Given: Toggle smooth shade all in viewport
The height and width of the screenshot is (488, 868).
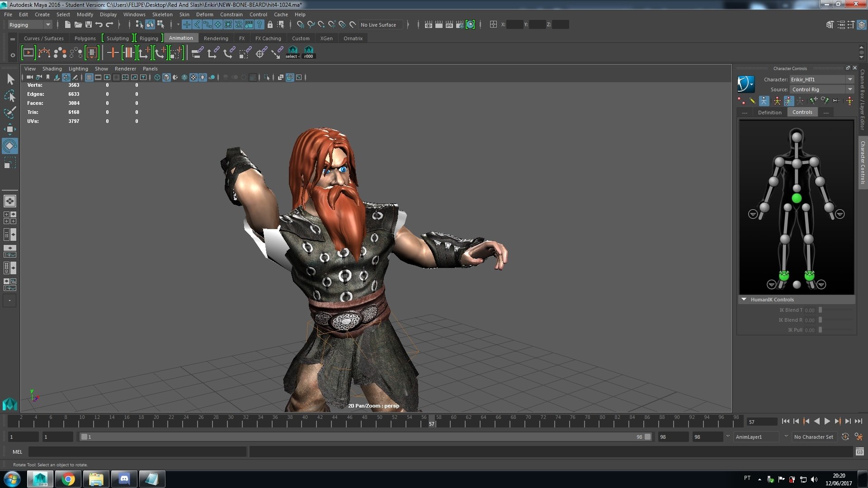Looking at the screenshot, I should click(166, 77).
